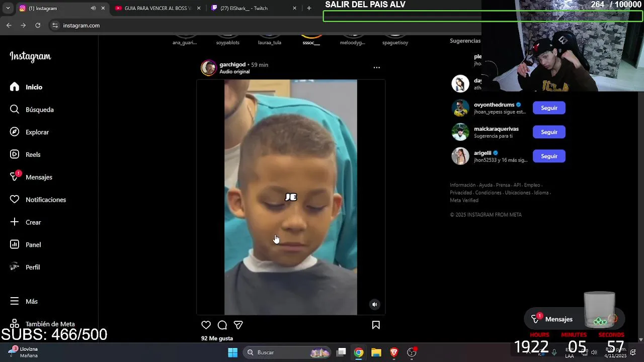
Task: Follow maickaraquerivas with Seguir button
Action: 549,132
